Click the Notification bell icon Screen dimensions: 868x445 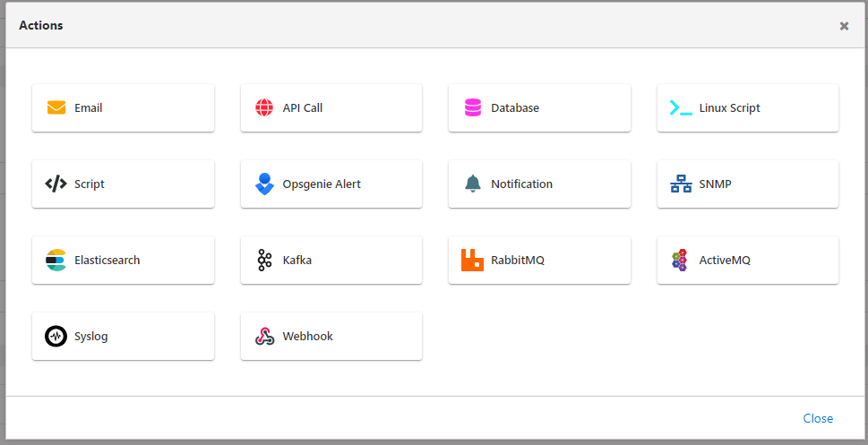click(x=473, y=184)
